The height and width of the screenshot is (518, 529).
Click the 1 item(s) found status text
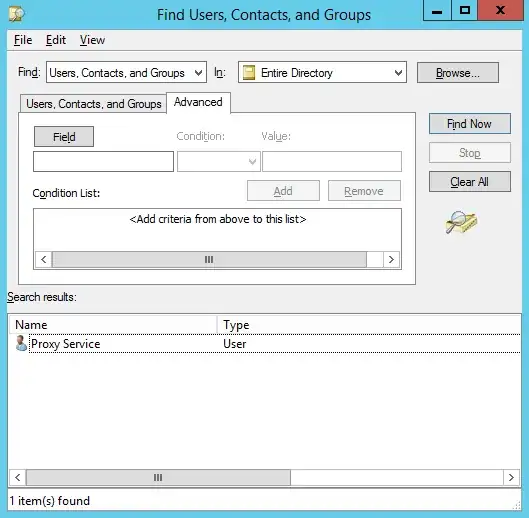(x=50, y=501)
